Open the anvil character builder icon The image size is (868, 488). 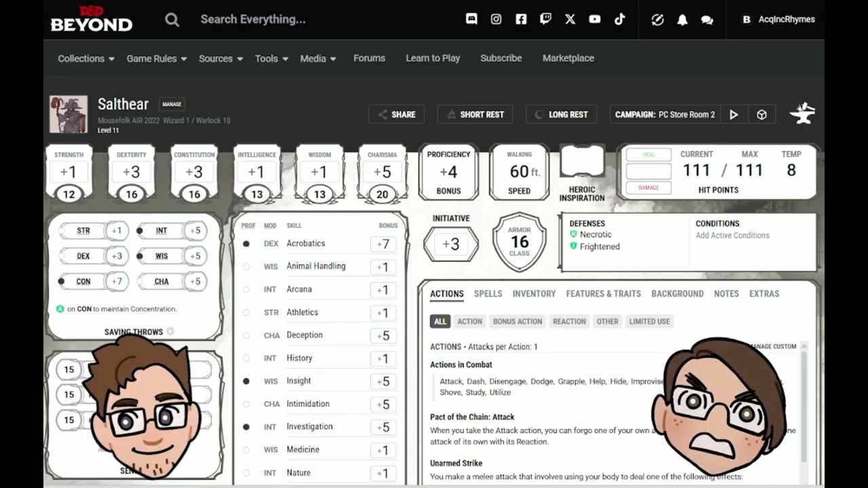tap(803, 114)
